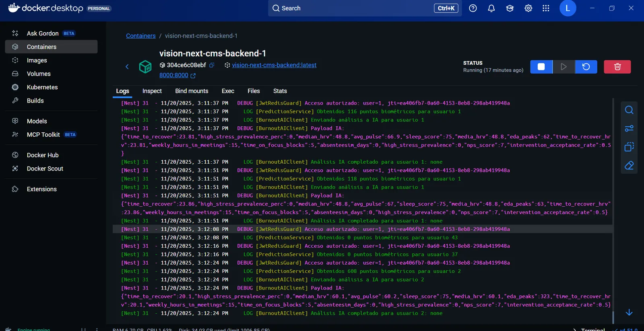This screenshot has width=644, height=331.
Task: Restart the container
Action: tap(586, 67)
